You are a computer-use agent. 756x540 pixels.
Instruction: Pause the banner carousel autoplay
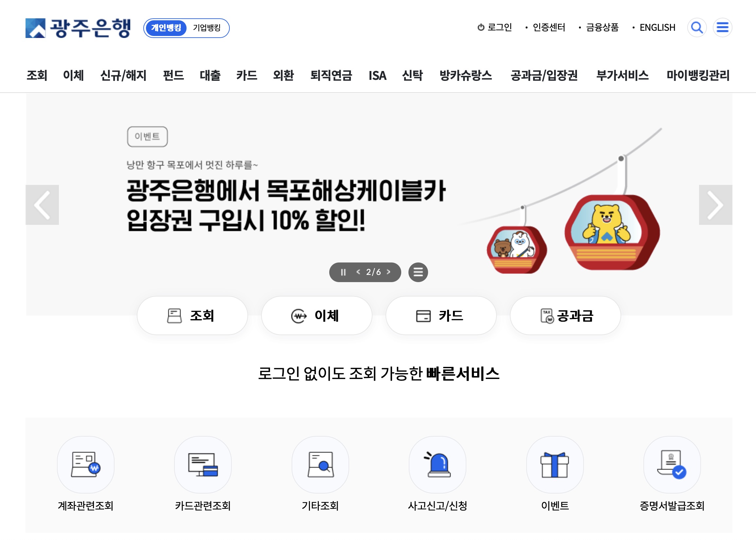click(x=343, y=272)
